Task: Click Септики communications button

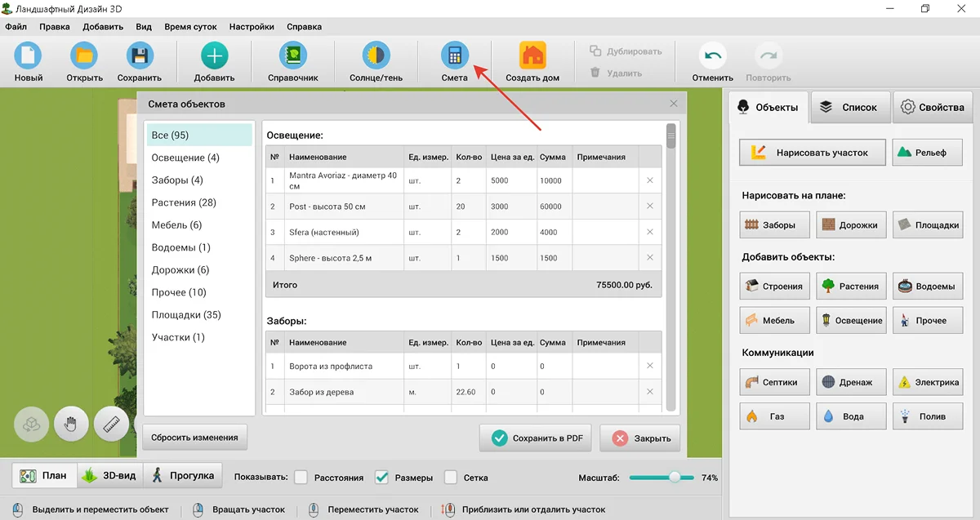Action: pos(775,381)
